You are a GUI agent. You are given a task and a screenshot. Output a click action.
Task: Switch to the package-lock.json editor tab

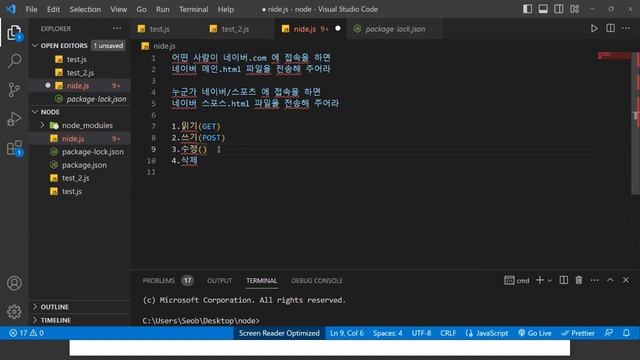click(x=395, y=29)
